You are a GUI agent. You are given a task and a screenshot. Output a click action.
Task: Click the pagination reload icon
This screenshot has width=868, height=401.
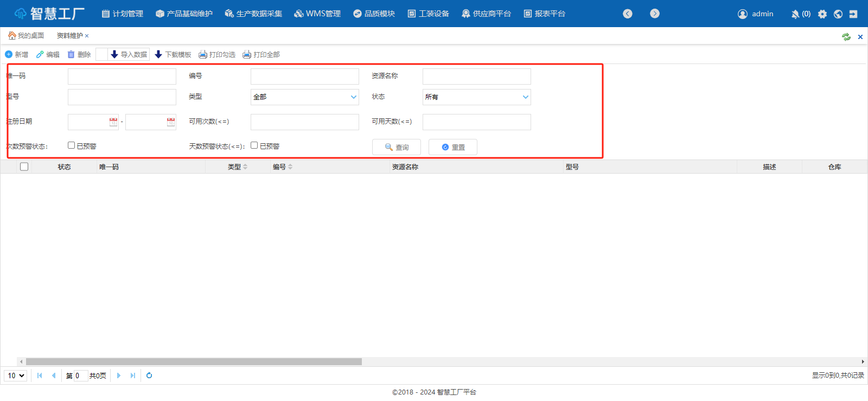coord(149,375)
